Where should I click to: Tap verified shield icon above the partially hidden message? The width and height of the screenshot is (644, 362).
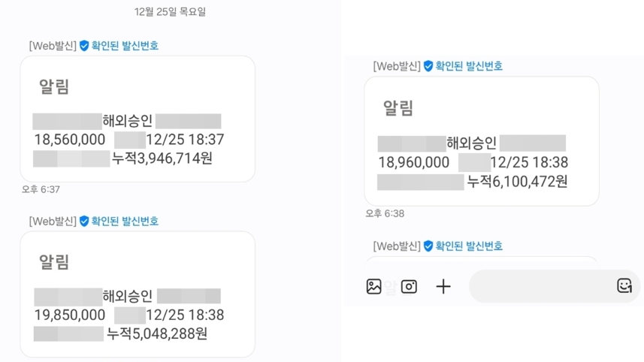428,246
